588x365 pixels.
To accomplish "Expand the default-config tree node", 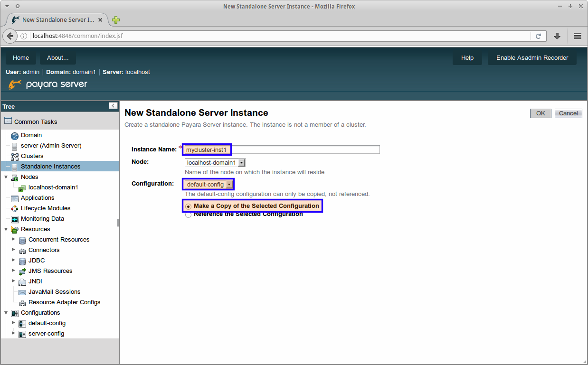I will pos(13,323).
